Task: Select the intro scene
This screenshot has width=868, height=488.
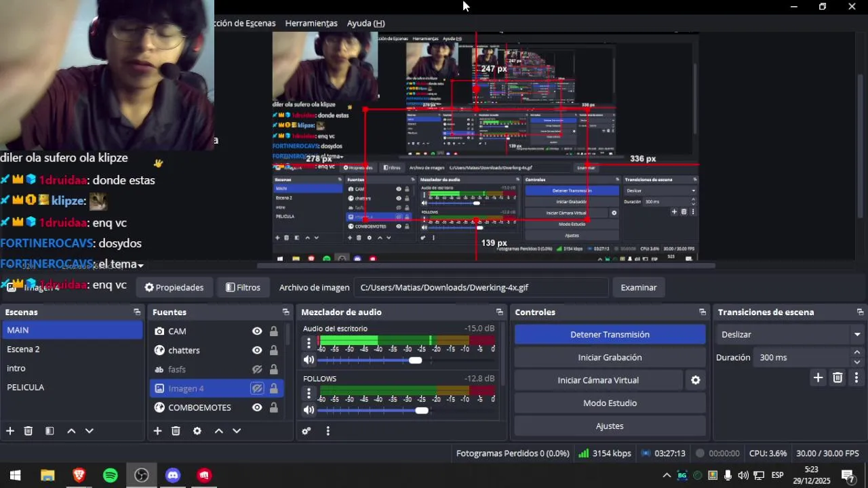Action: [x=72, y=368]
